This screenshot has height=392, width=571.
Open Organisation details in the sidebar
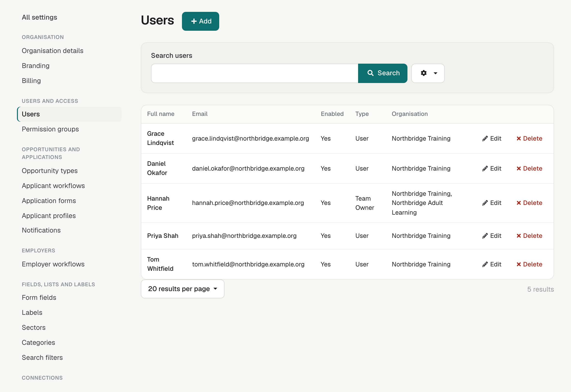(x=53, y=51)
